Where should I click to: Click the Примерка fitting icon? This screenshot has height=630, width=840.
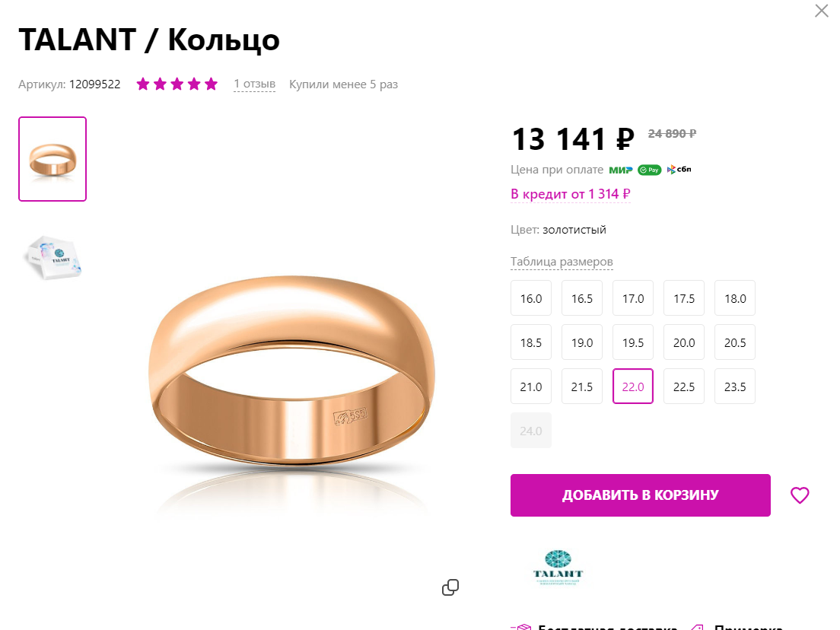click(x=696, y=627)
